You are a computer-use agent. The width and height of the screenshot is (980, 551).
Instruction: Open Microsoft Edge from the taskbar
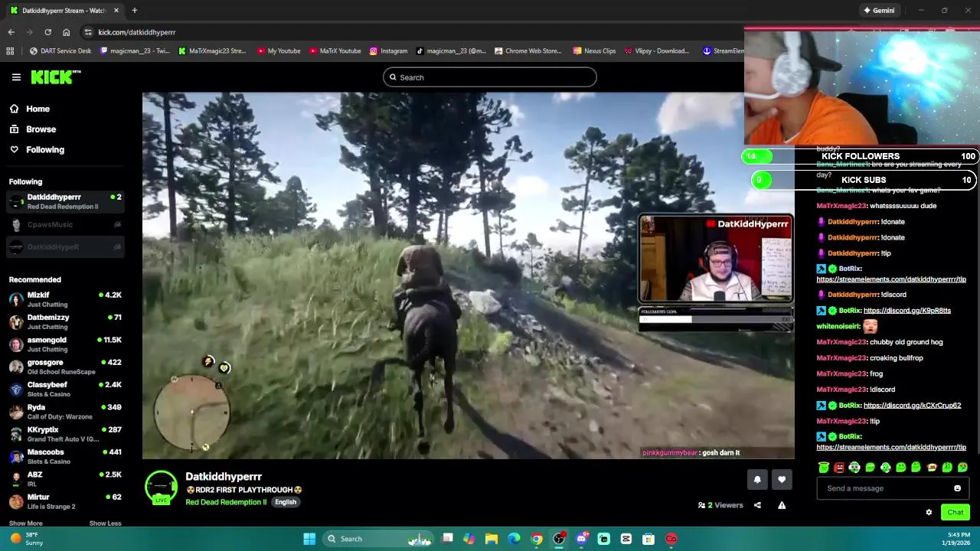point(514,539)
